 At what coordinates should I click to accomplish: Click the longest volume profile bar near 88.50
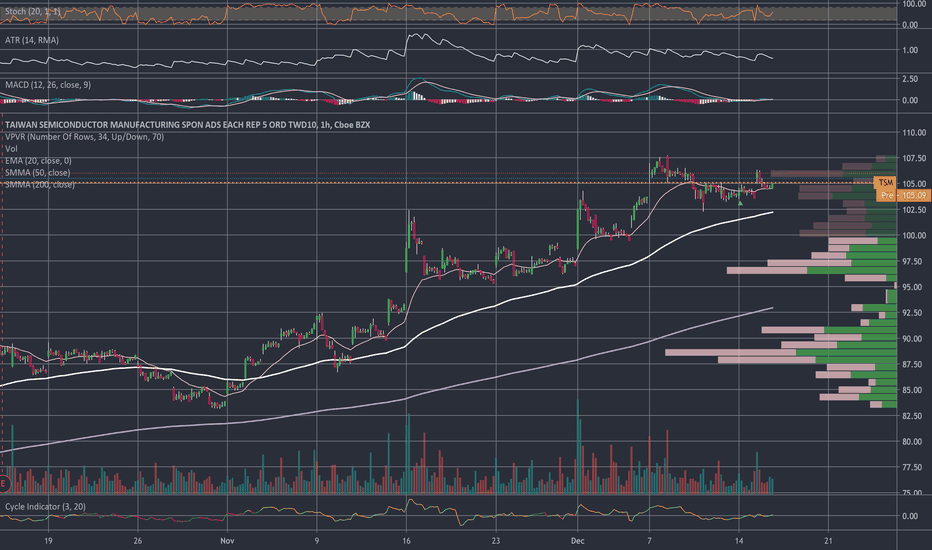780,353
